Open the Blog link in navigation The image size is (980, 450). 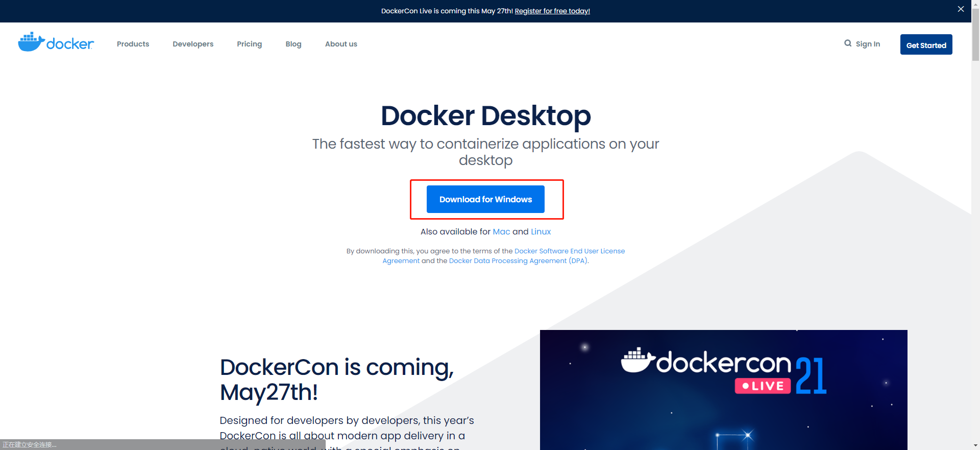point(293,44)
